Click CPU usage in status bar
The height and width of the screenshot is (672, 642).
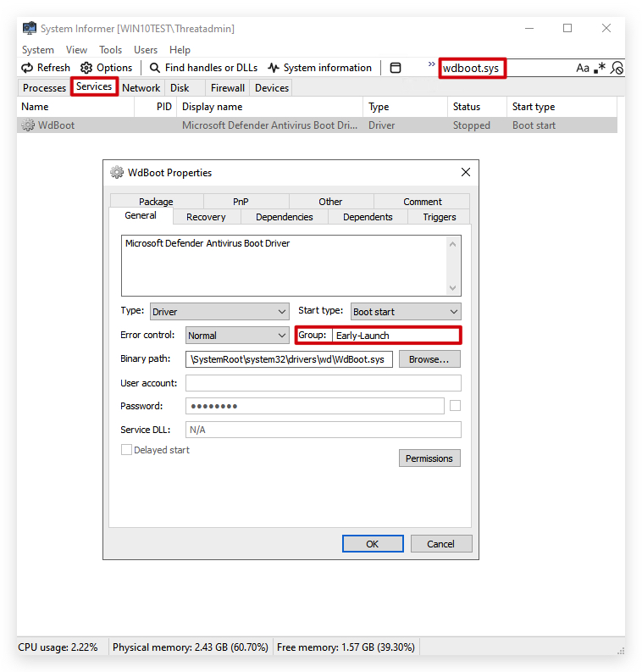tap(58, 647)
